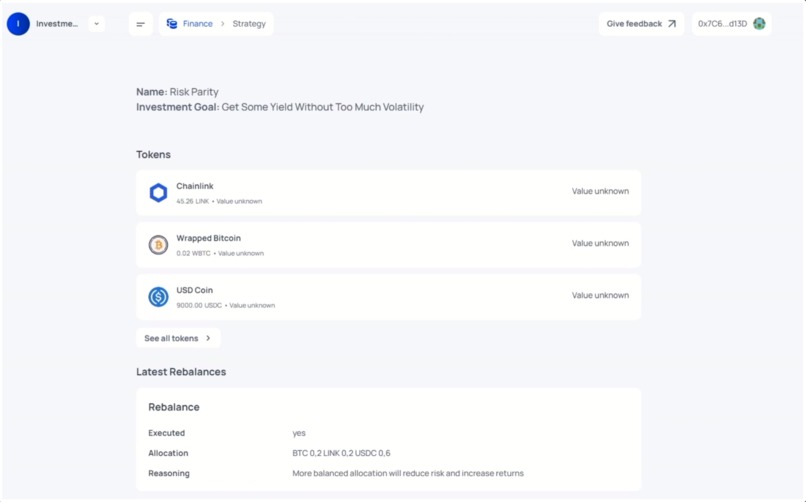
Task: Click allocation value BTC 0,2 LINK 0,2 USDC 0,6
Action: [341, 453]
